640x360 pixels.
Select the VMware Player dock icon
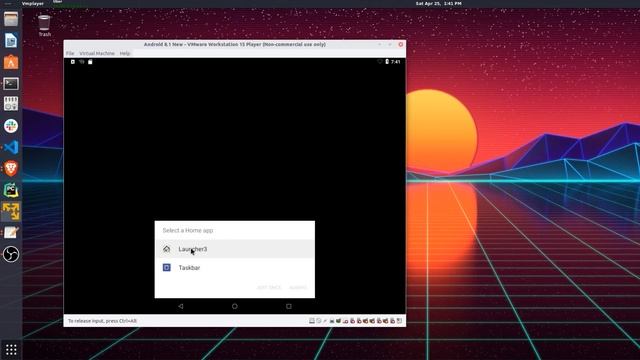pos(11,211)
